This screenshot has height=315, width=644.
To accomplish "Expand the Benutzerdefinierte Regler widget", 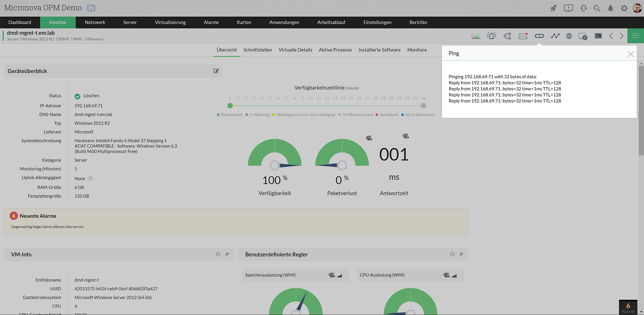I will click(461, 254).
